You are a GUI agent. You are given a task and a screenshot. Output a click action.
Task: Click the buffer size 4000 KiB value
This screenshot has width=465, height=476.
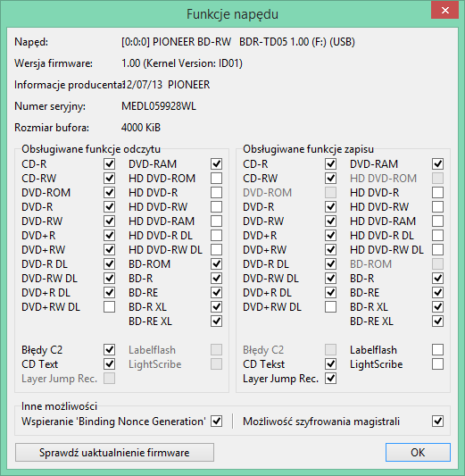click(141, 128)
